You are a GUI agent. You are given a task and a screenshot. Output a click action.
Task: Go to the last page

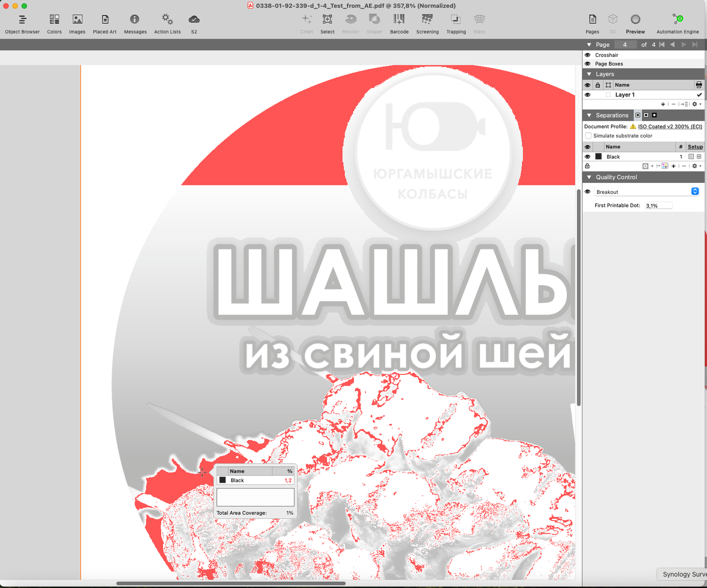(695, 44)
